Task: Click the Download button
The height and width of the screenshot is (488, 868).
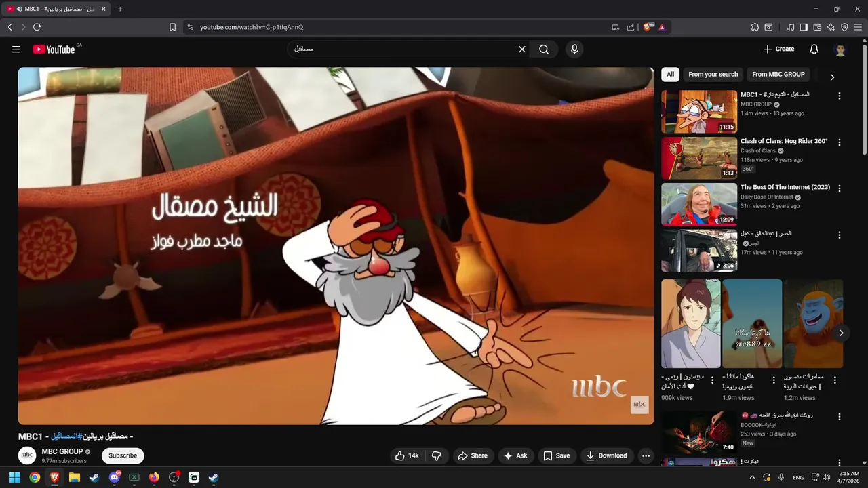Action: click(x=606, y=455)
